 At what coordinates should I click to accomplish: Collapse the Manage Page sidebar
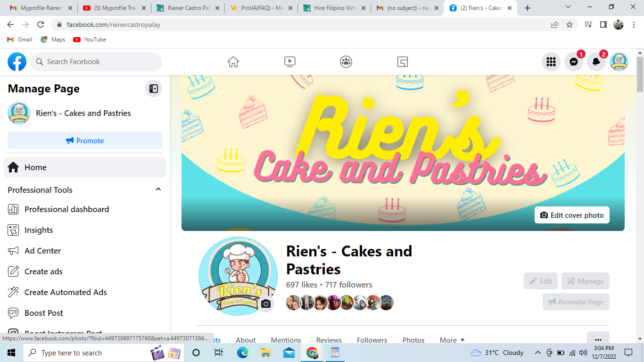(154, 89)
